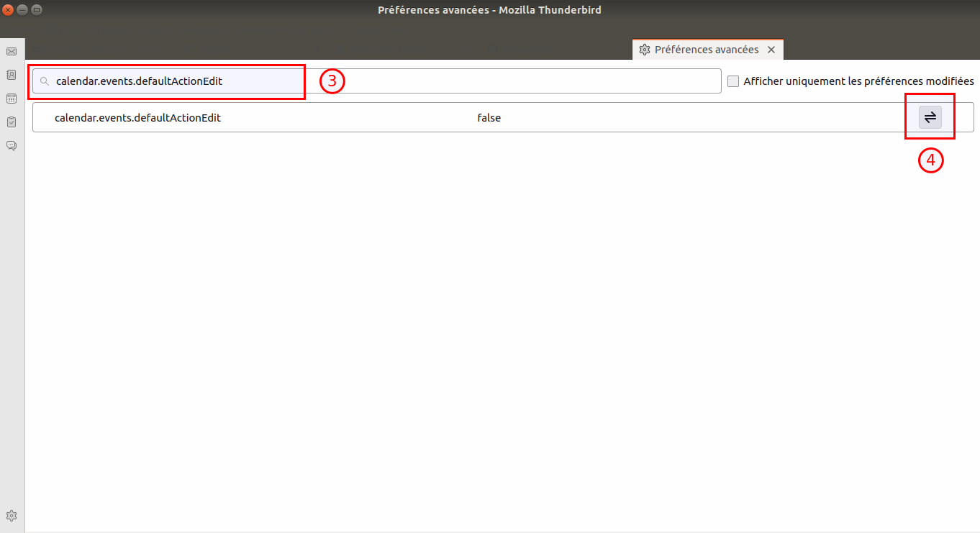
Task: Switch to the Calendar sidebar icon
Action: (12, 99)
